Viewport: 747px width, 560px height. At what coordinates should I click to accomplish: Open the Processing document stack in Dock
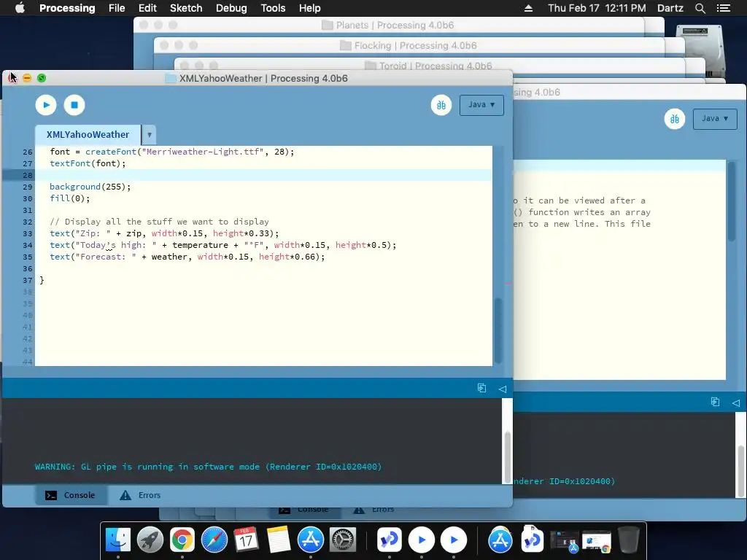(x=532, y=540)
